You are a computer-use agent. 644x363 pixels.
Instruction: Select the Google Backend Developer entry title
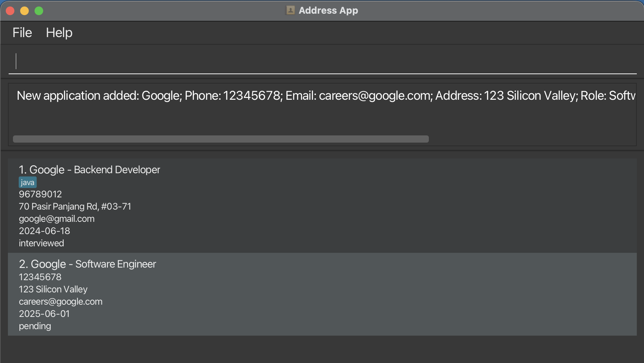tap(89, 170)
